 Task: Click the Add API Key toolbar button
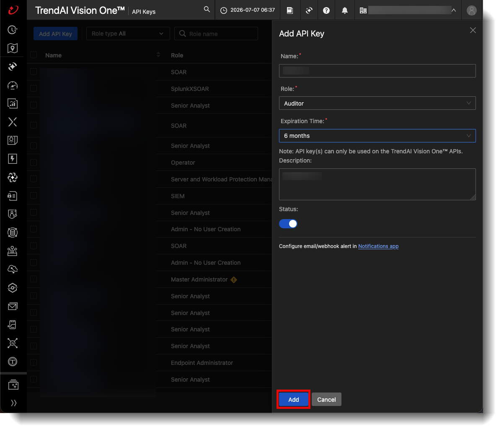[x=55, y=34]
